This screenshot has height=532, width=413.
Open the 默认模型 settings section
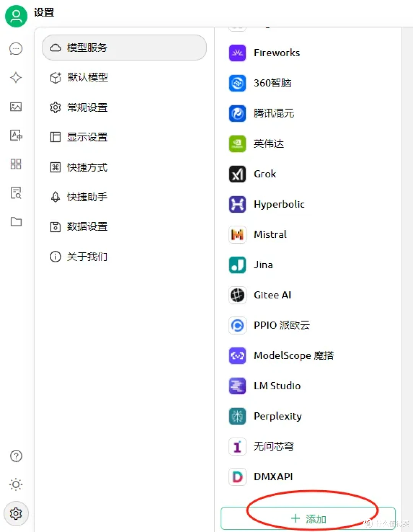(x=124, y=77)
